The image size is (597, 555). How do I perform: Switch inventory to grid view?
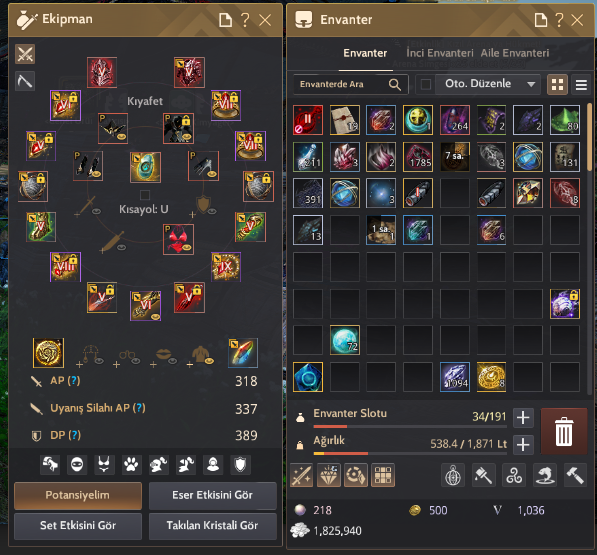pos(557,85)
